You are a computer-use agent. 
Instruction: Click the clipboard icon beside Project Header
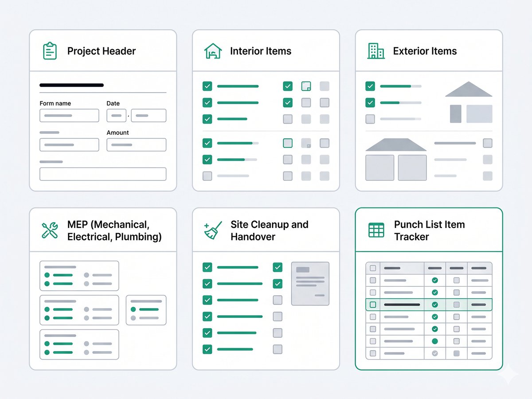(x=49, y=51)
